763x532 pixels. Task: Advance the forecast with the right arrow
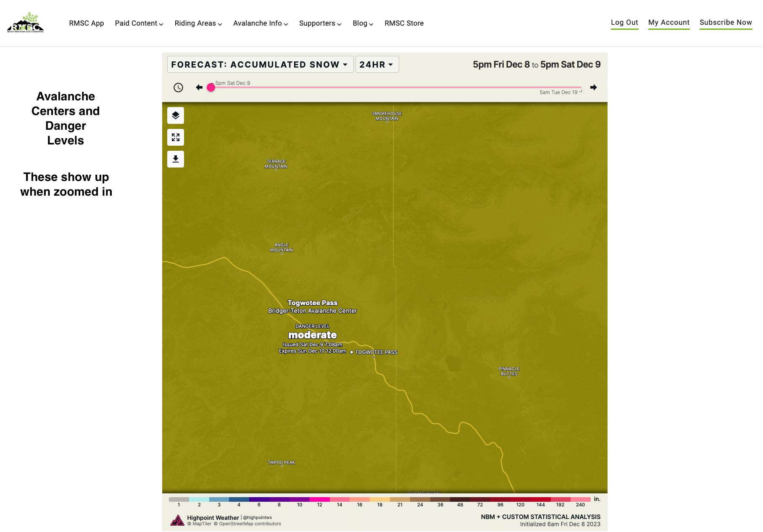593,87
